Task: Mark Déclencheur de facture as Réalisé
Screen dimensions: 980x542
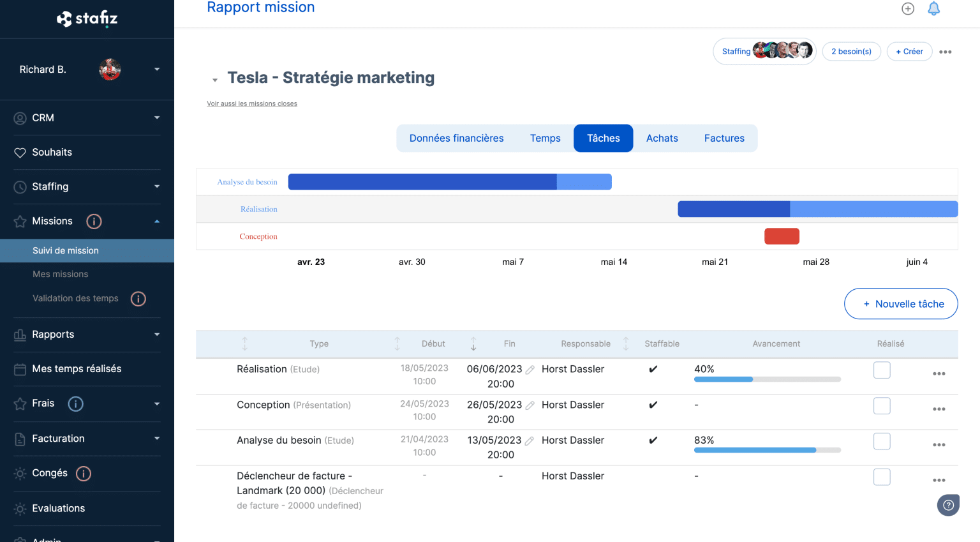Action: pos(882,477)
